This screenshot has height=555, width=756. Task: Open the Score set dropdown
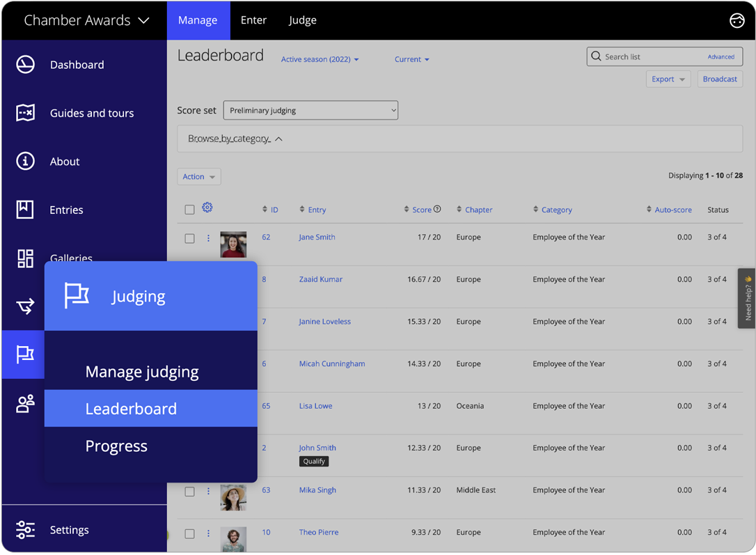pyautogui.click(x=310, y=110)
